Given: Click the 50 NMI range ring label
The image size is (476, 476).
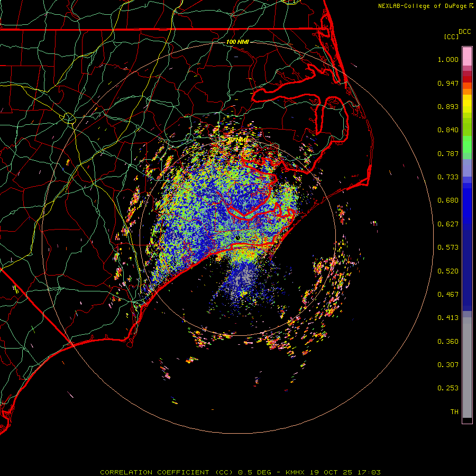Looking at the screenshot, I should [x=237, y=140].
